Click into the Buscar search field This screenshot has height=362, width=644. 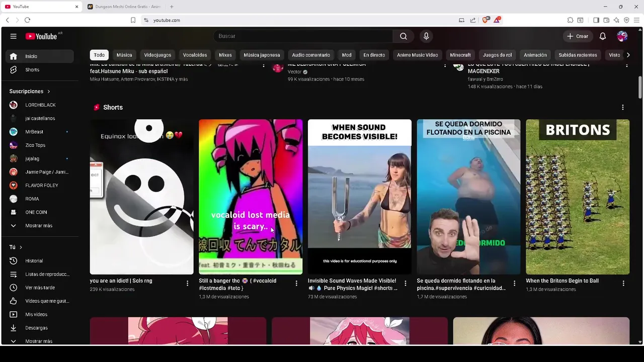[303, 36]
